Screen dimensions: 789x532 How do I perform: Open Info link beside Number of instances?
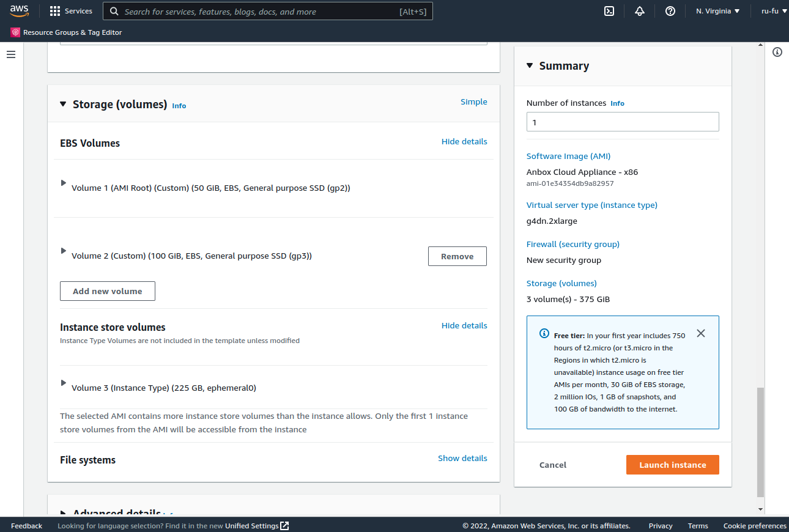point(618,103)
